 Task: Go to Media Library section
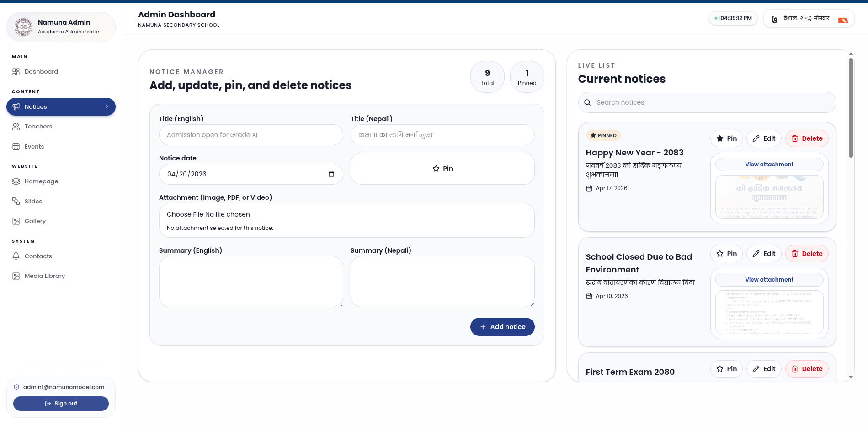pyautogui.click(x=44, y=276)
